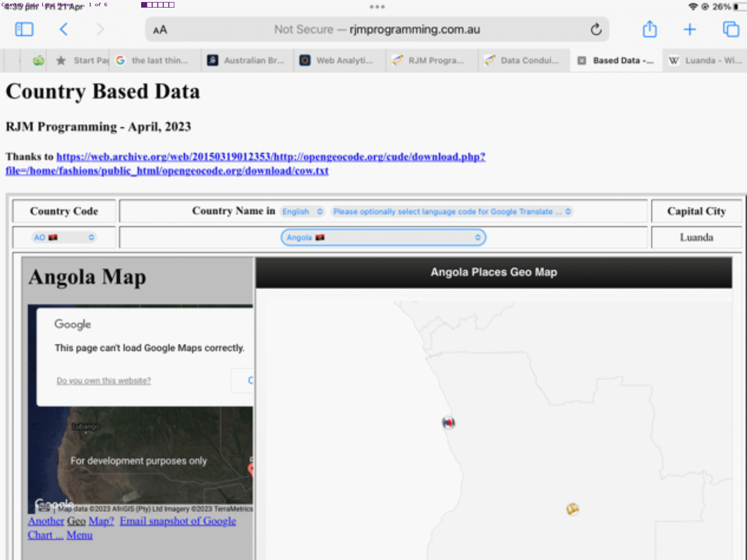Toggle the Google Translate language selector
747x560 pixels.
pyautogui.click(x=451, y=211)
